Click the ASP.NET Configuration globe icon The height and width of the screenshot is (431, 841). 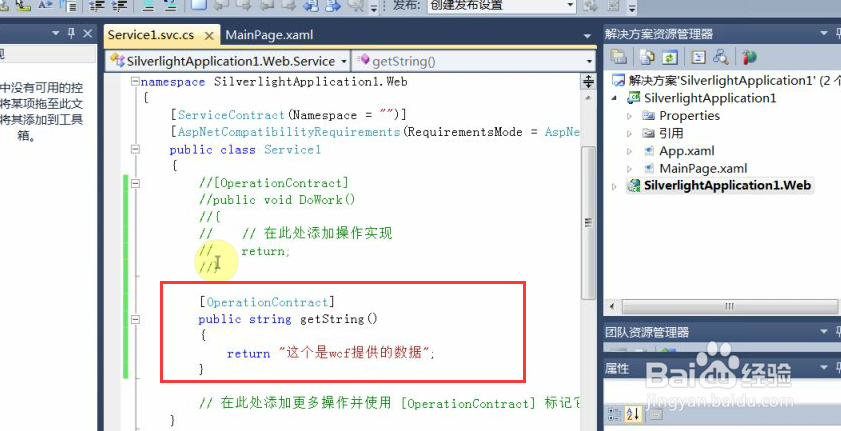pyautogui.click(x=749, y=57)
